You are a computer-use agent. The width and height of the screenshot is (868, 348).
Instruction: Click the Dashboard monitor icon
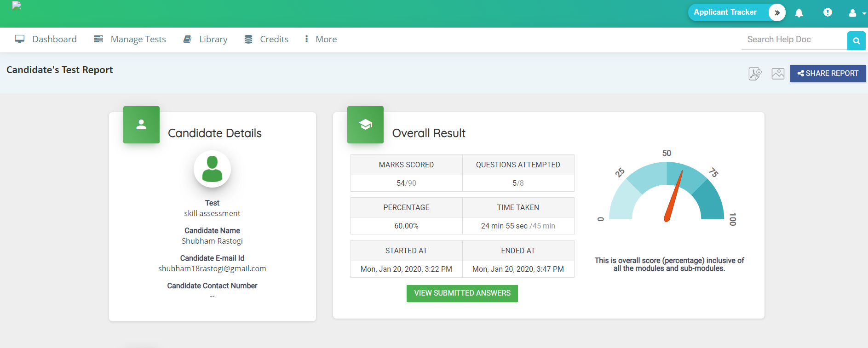[20, 39]
